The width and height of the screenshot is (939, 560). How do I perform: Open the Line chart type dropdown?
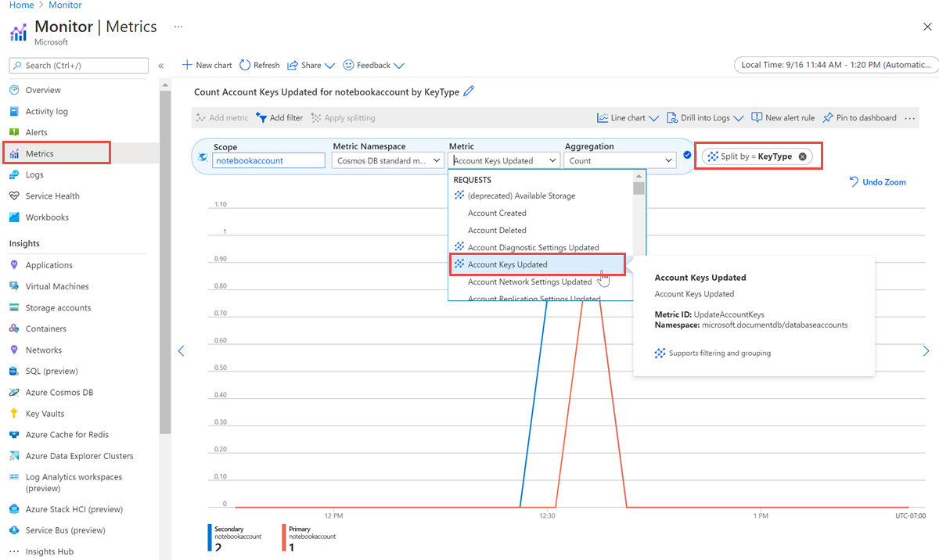pyautogui.click(x=628, y=117)
